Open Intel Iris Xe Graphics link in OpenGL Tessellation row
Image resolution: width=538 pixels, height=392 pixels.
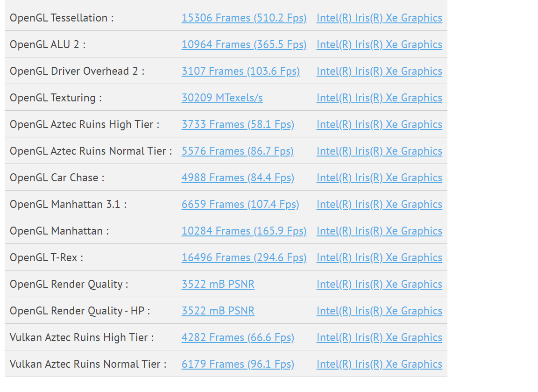point(379,18)
